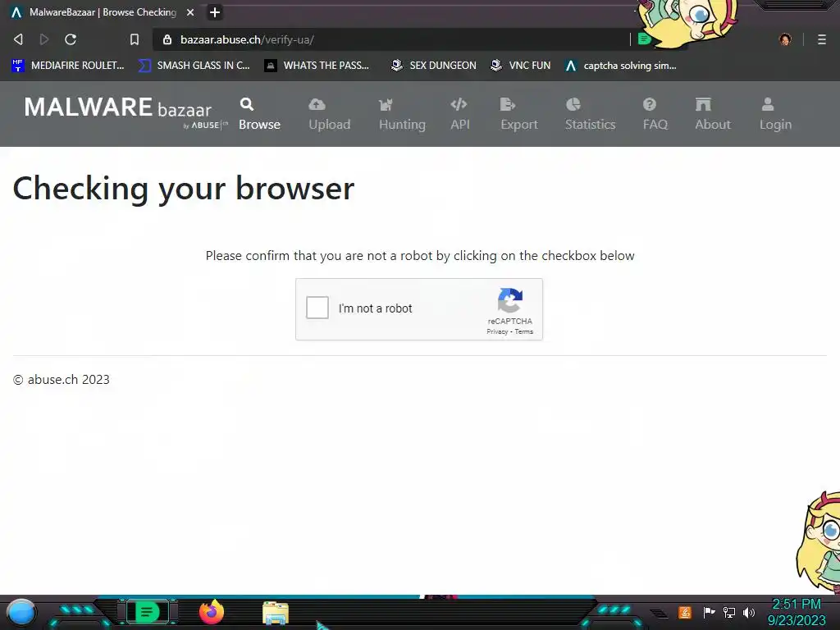This screenshot has height=630, width=840.
Task: Reload the page with refresh icon
Action: pyautogui.click(x=71, y=39)
